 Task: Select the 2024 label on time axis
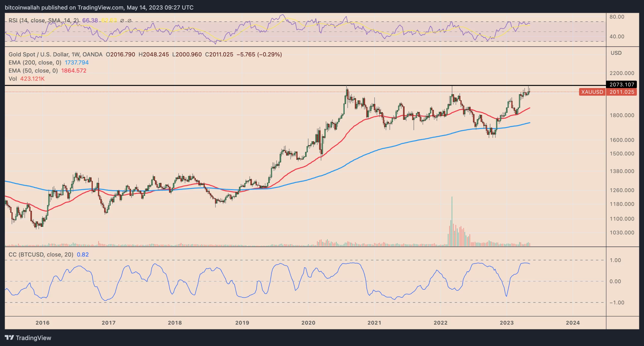coord(573,323)
